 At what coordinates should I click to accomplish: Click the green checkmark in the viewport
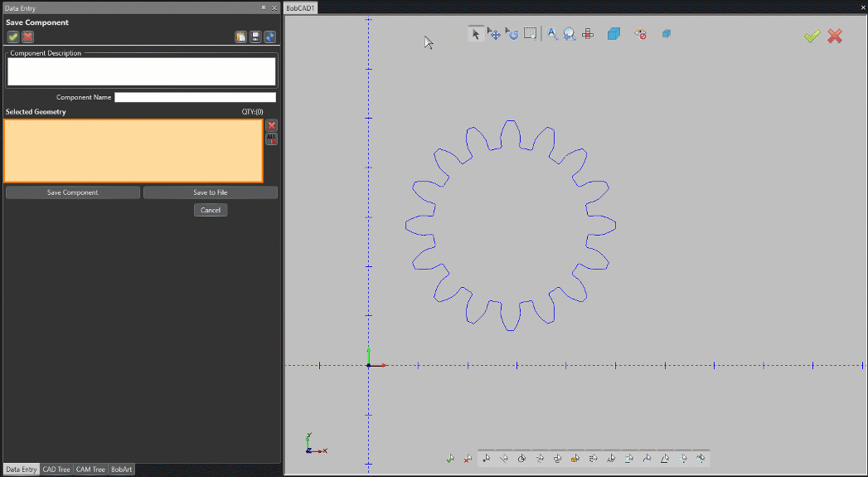coord(812,36)
